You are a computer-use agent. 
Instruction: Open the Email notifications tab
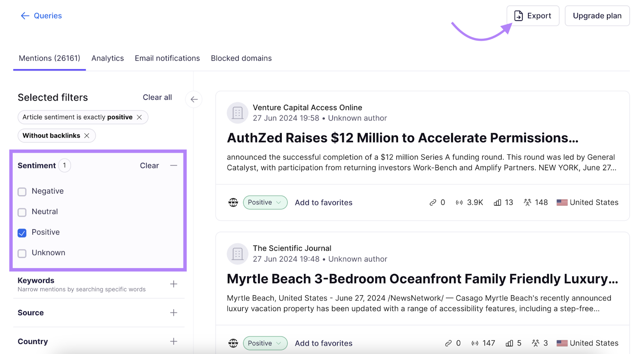coord(167,58)
